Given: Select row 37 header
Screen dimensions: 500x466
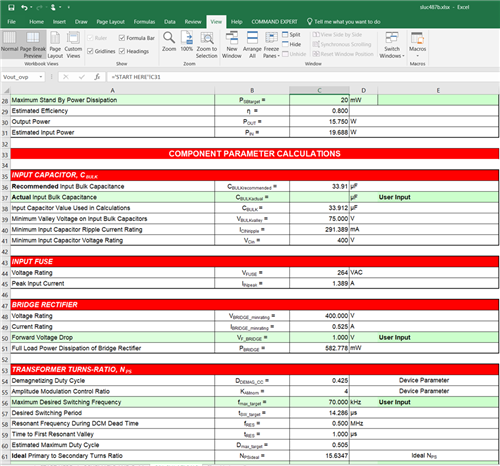Looking at the screenshot, I should [x=5, y=198].
